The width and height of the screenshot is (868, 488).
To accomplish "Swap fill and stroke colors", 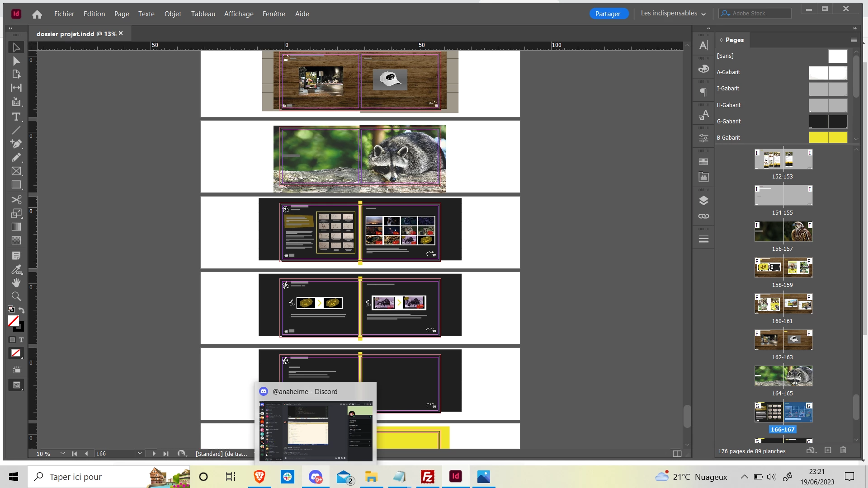I will pos(22,310).
